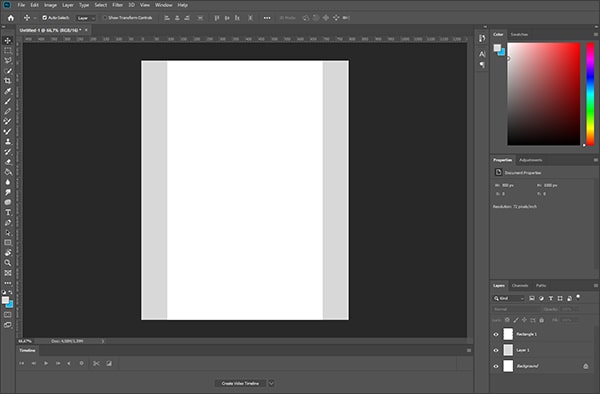The height and width of the screenshot is (394, 600).
Task: Choose the Horizontal Type tool
Action: point(8,212)
